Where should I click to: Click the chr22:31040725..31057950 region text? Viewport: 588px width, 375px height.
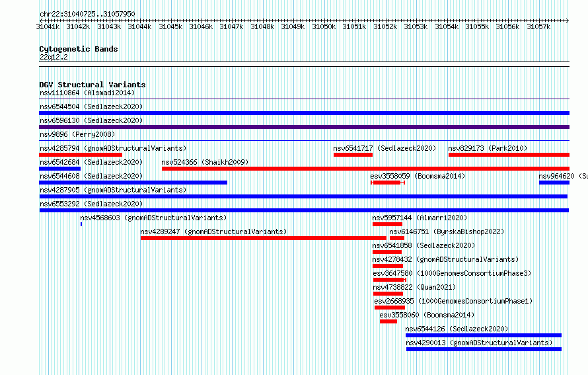tap(87, 15)
